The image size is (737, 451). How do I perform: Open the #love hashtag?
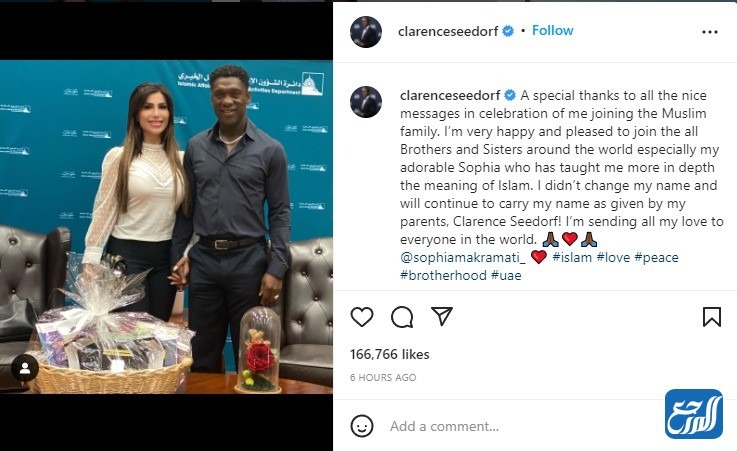(613, 257)
